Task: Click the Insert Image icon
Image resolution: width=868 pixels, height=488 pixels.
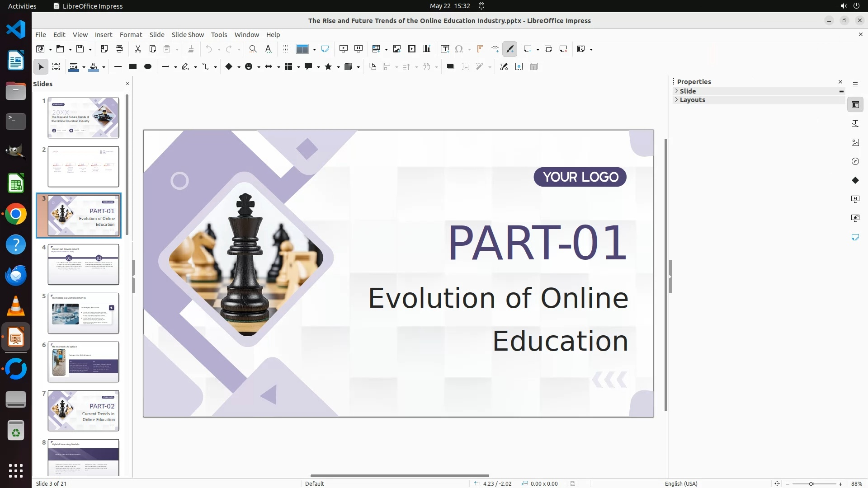Action: 397,49
